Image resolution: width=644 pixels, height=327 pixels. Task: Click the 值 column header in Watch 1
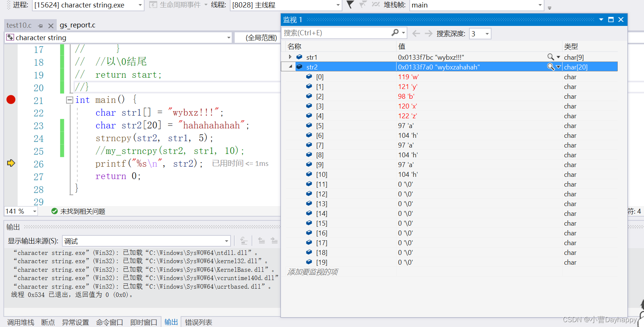[x=402, y=46]
